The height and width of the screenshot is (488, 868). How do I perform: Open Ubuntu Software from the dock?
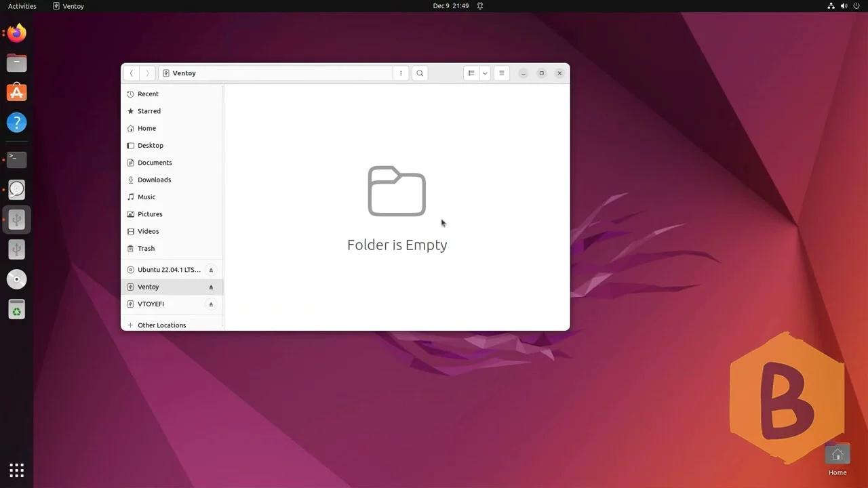coord(17,93)
